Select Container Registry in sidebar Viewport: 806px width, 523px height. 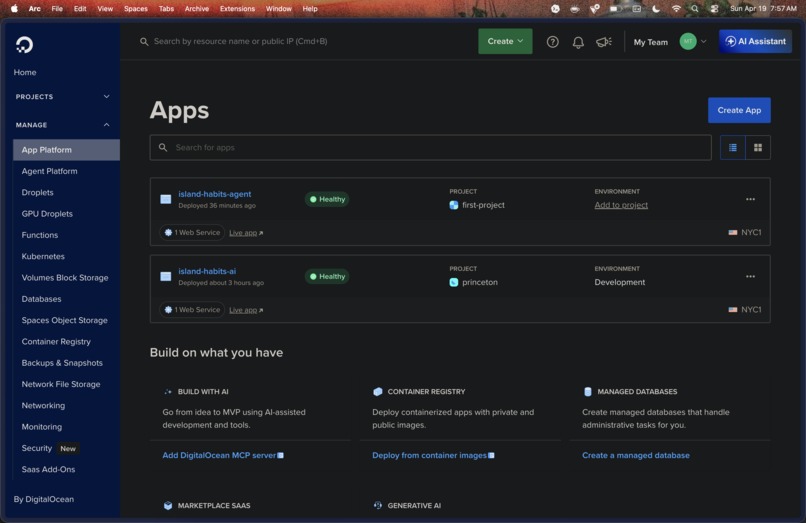[56, 341]
